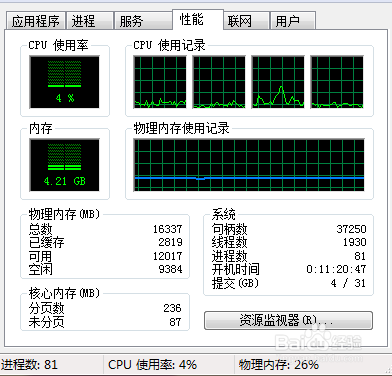Select the 已缓存 value 2819
This screenshot has height=376, width=392.
[x=170, y=242]
